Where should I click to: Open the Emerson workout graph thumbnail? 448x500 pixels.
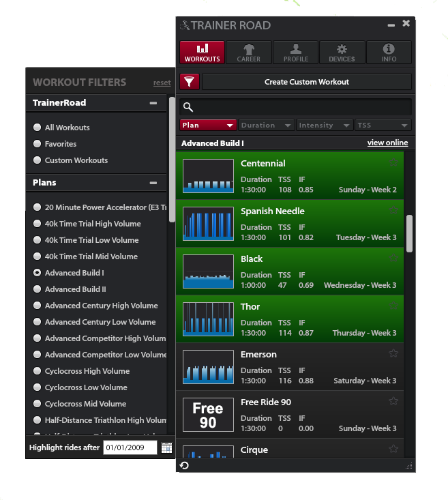[x=208, y=367]
